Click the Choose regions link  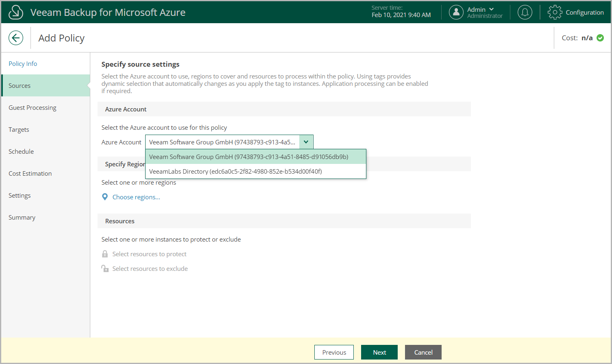tap(136, 197)
